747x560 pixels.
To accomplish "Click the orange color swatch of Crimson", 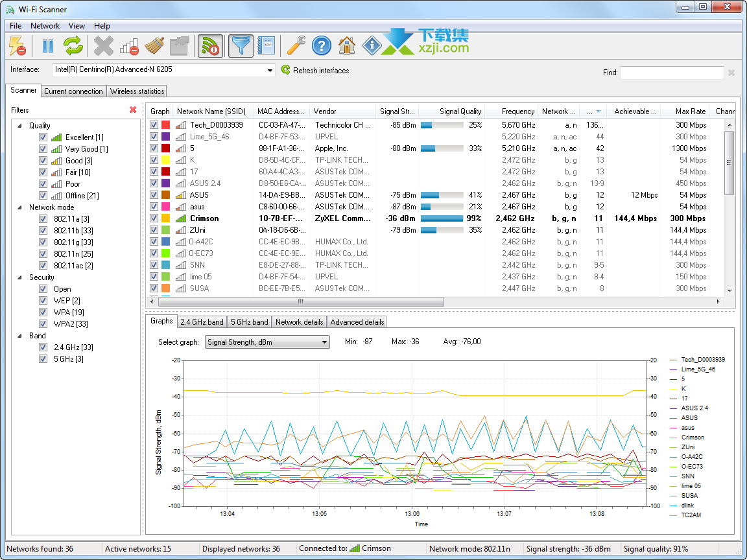I will (166, 218).
